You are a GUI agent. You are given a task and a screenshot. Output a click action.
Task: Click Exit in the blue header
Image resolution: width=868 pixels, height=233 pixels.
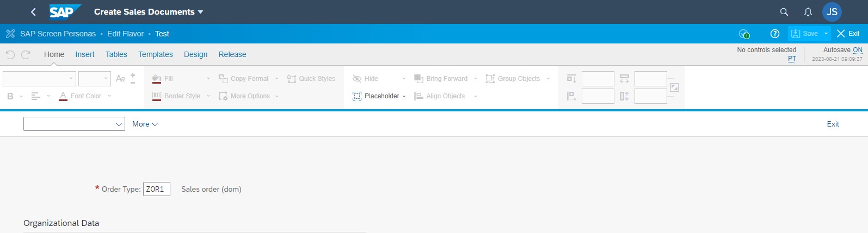pyautogui.click(x=848, y=34)
